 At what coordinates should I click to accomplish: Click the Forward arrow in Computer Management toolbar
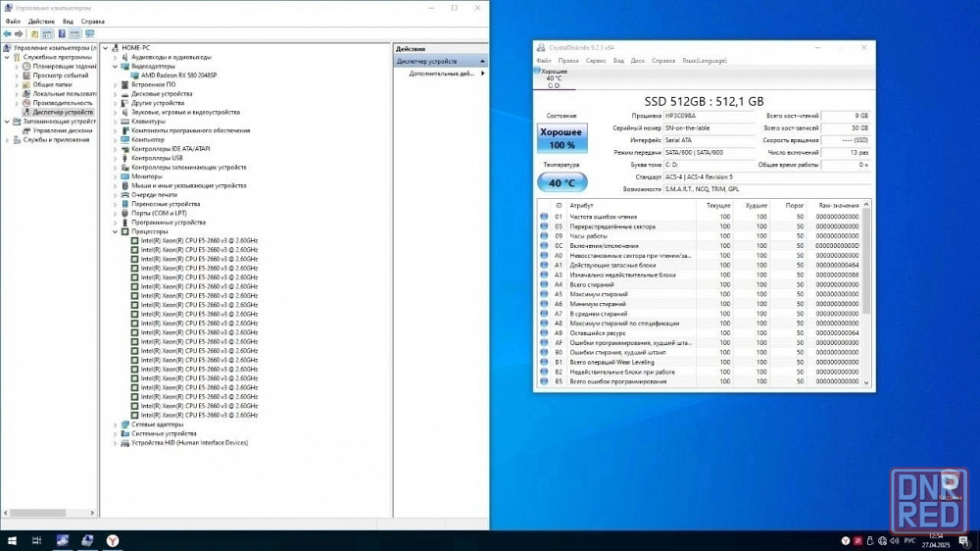pos(19,33)
